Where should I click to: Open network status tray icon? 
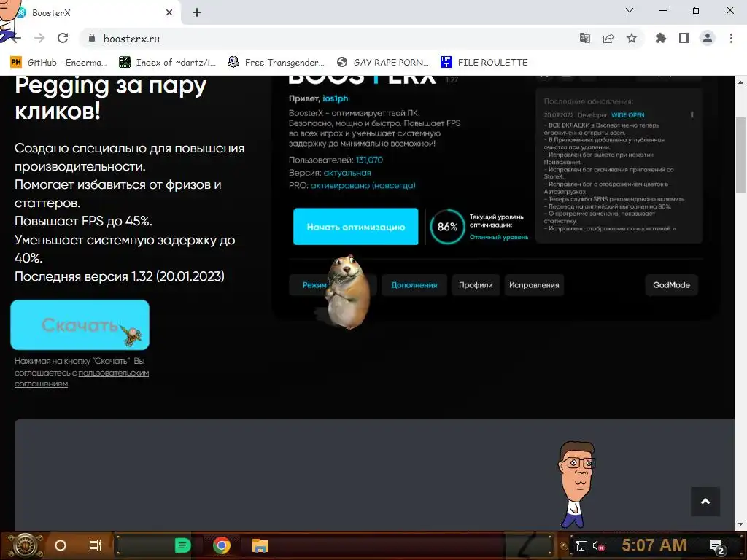point(581,545)
